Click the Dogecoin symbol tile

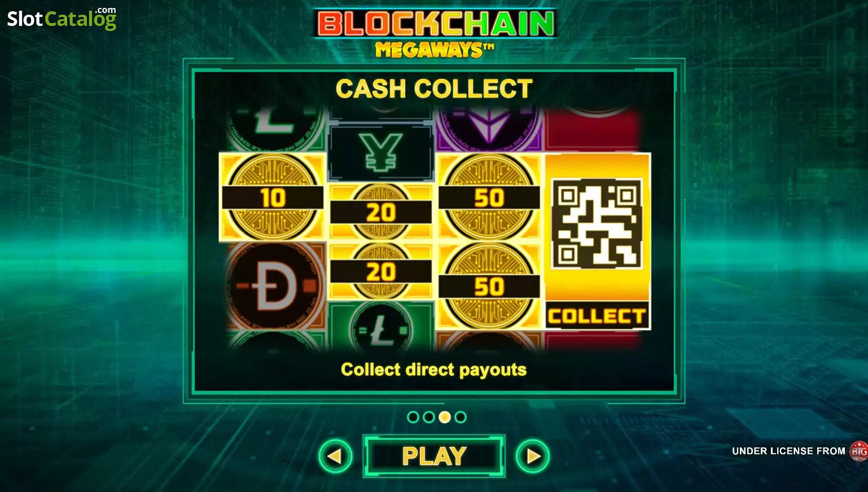click(275, 286)
